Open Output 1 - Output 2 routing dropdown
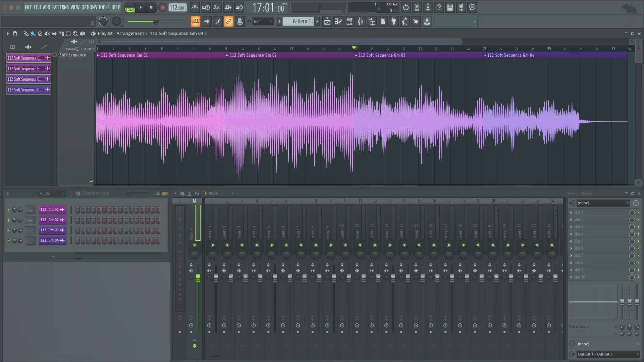This screenshot has width=644, height=362. pos(608,354)
